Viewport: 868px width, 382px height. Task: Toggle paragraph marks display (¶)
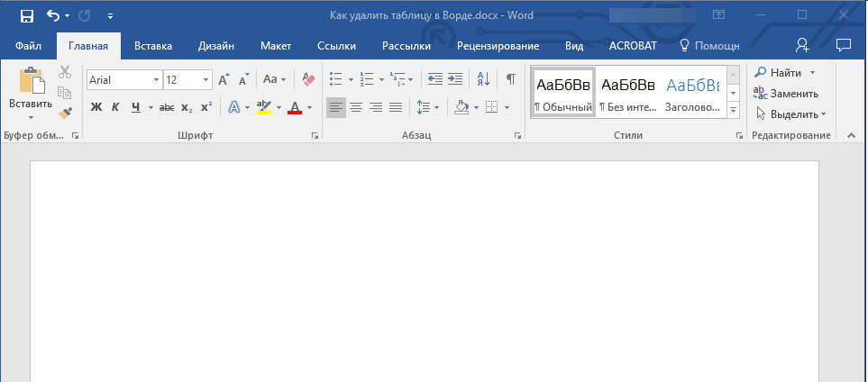click(x=510, y=79)
